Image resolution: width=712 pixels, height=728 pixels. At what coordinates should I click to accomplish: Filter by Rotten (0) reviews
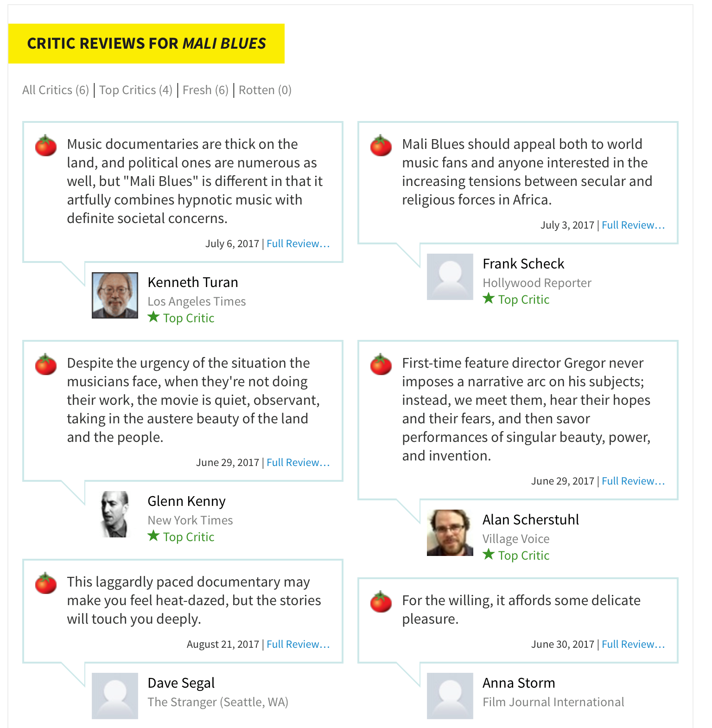click(265, 90)
